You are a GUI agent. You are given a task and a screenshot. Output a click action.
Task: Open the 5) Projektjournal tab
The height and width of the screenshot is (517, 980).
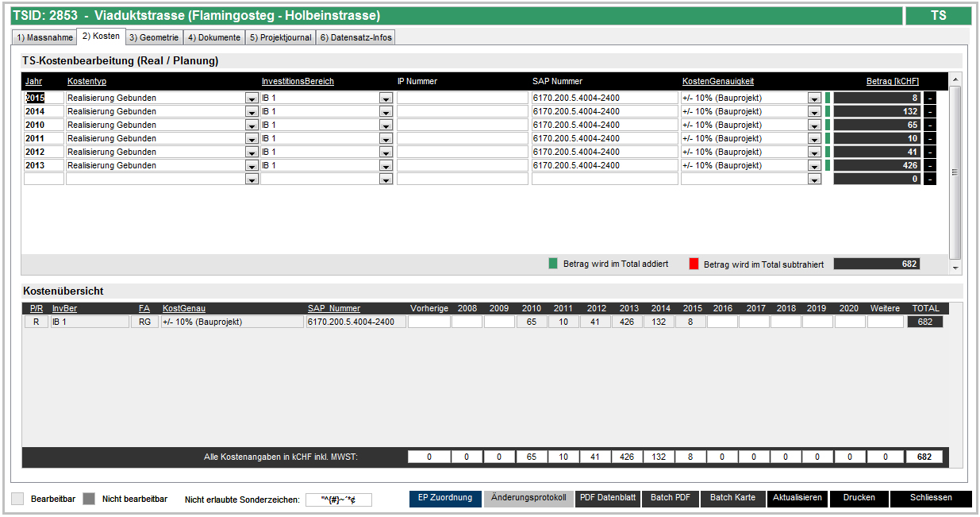tap(280, 37)
